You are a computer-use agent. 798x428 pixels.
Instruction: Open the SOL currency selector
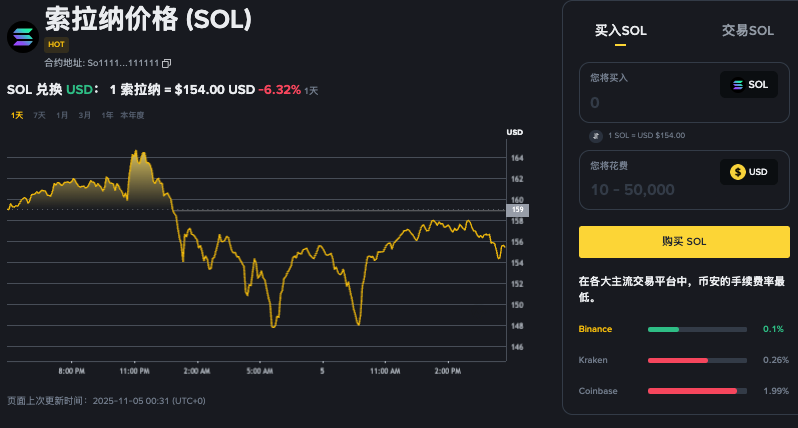[x=749, y=85]
